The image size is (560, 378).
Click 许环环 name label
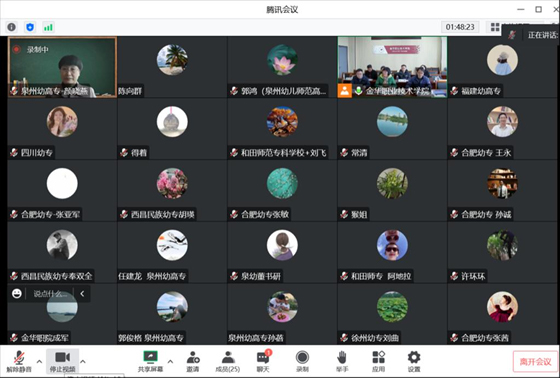coord(473,276)
